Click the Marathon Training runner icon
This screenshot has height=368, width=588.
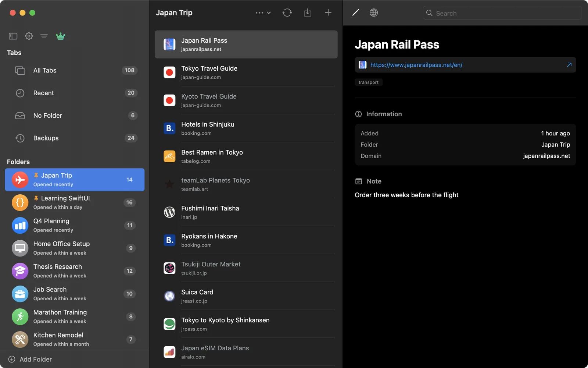[20, 316]
